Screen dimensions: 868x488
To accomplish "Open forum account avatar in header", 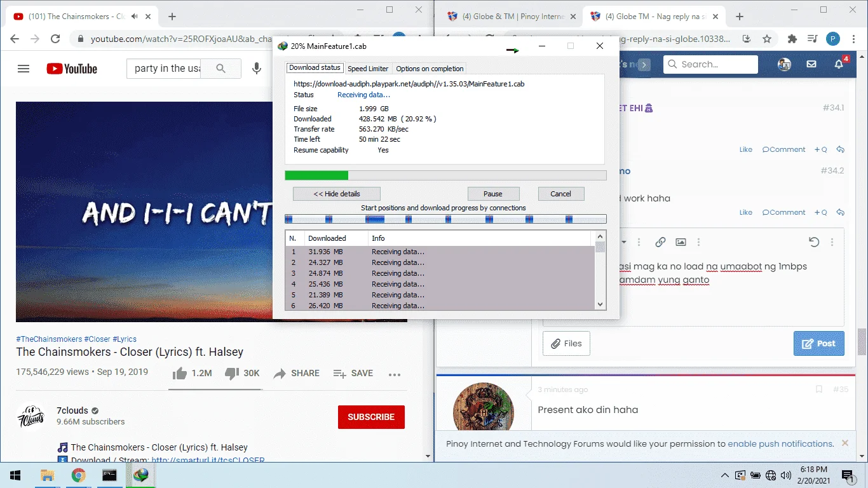I will (785, 64).
